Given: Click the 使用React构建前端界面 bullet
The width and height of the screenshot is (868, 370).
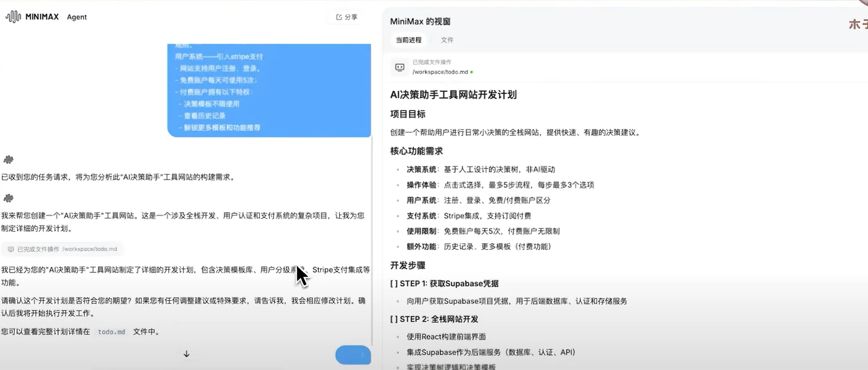Looking at the screenshot, I should click(x=446, y=337).
